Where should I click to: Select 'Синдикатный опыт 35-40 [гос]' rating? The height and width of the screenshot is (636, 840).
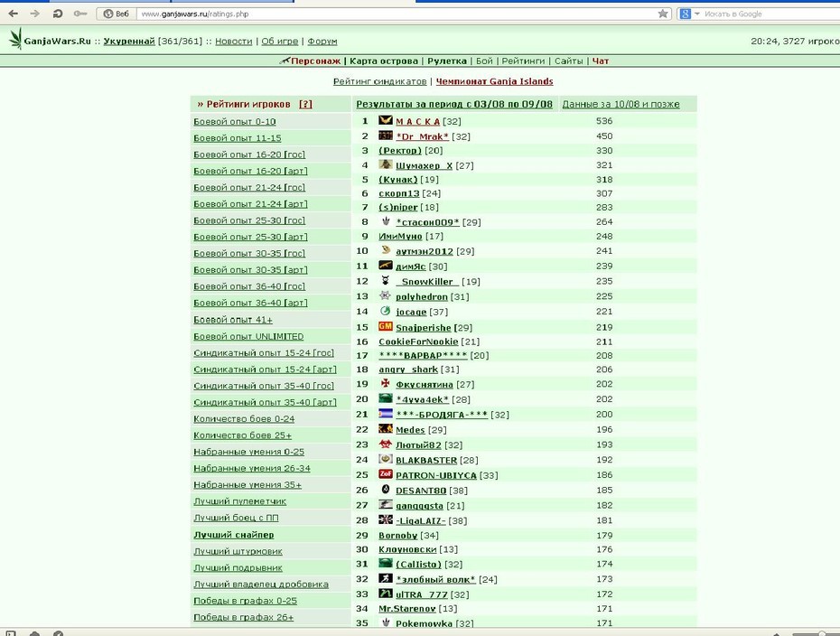(264, 386)
